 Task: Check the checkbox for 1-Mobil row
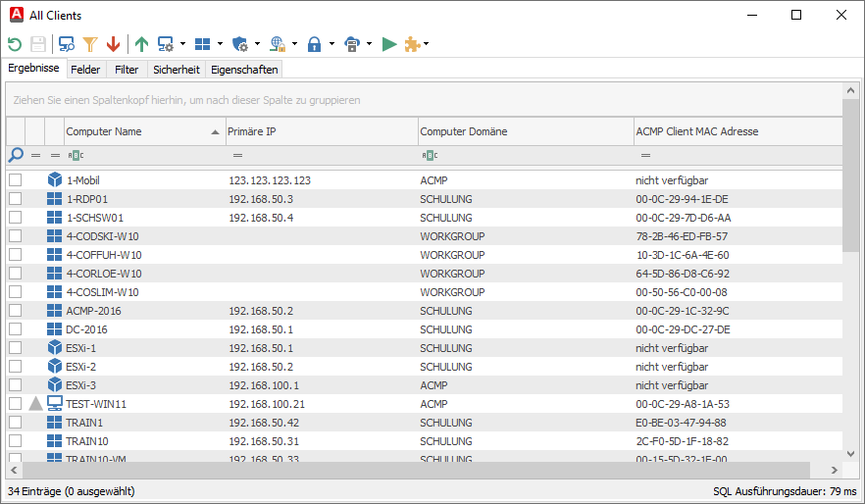15,180
